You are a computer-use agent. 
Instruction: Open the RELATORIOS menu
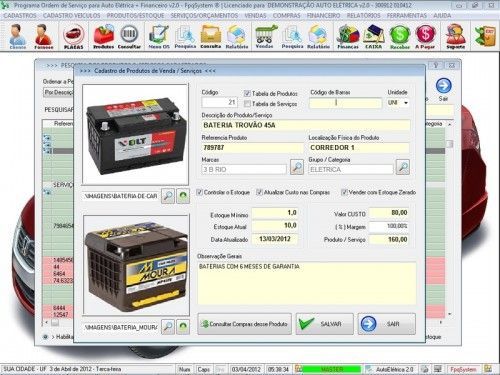pos(363,16)
